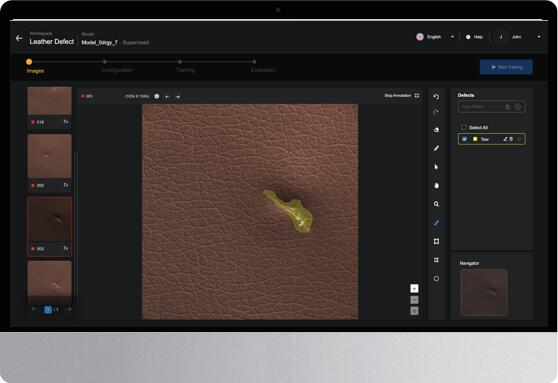Click the Undo arrow in the tool strip
The width and height of the screenshot is (558, 383).
(x=436, y=97)
